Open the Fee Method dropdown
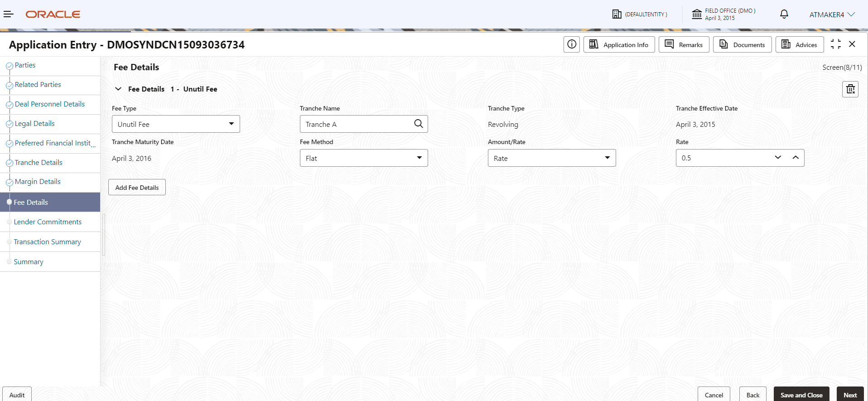The width and height of the screenshot is (868, 401). pyautogui.click(x=364, y=158)
